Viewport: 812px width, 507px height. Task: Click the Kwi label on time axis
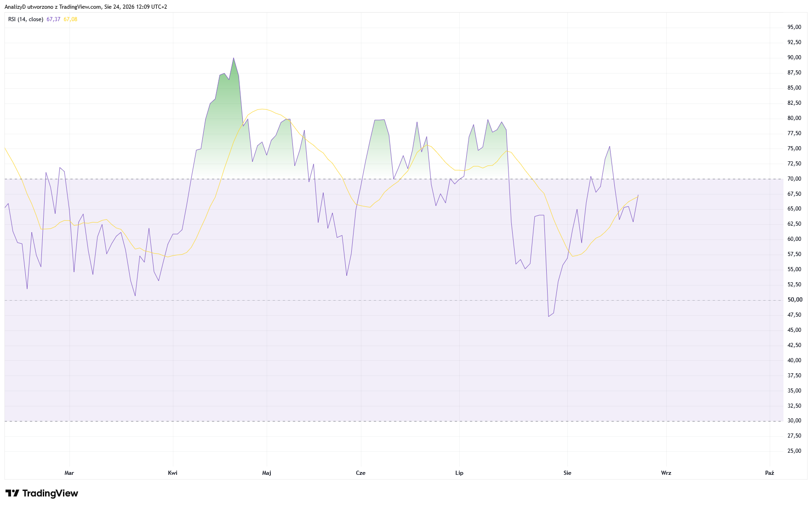pos(173,473)
